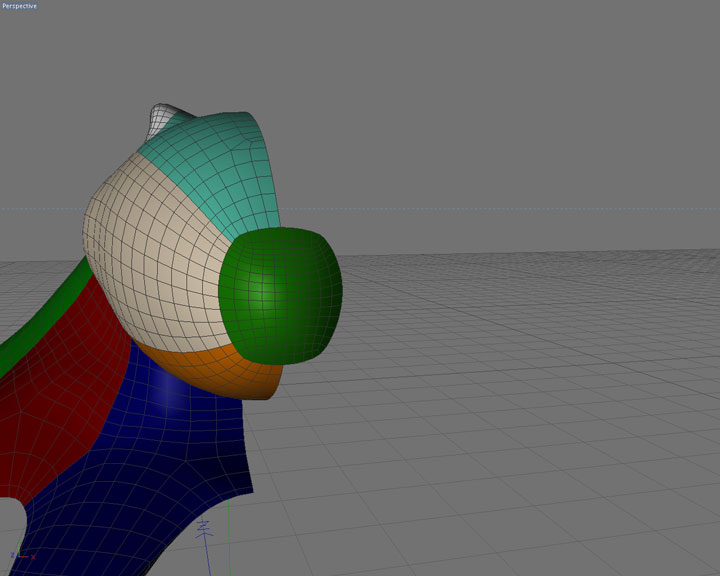Click the Perspective viewport label
The height and width of the screenshot is (576, 720).
tap(18, 6)
